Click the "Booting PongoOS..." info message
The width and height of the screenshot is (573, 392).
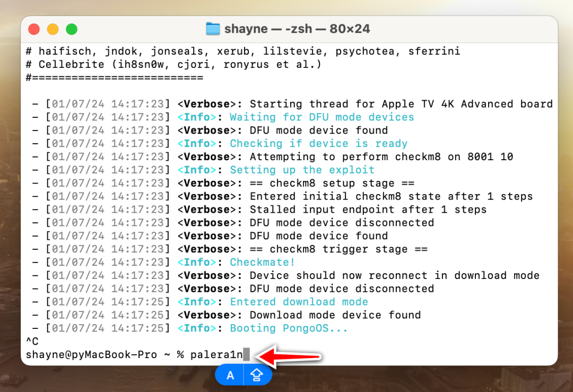pos(289,328)
